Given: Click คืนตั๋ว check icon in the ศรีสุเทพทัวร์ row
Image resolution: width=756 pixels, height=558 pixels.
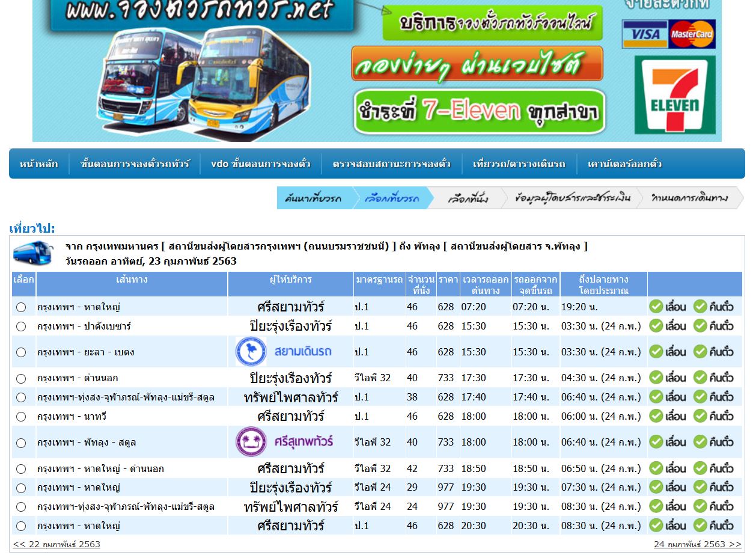Looking at the screenshot, I should [700, 442].
